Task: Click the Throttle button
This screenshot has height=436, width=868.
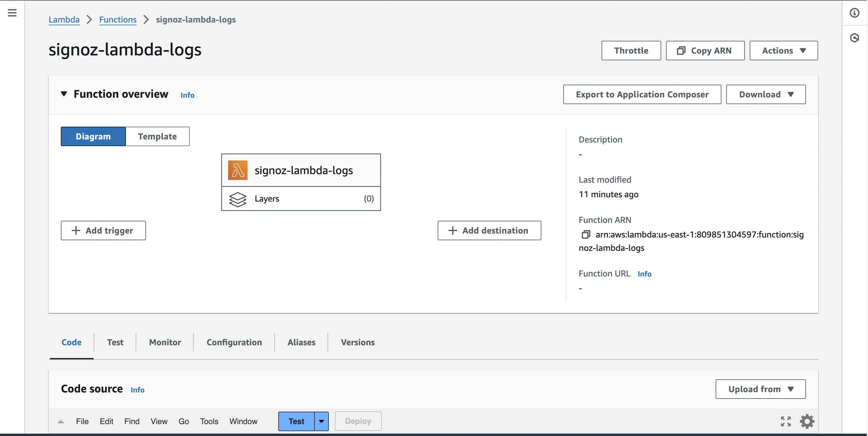Action: click(631, 51)
